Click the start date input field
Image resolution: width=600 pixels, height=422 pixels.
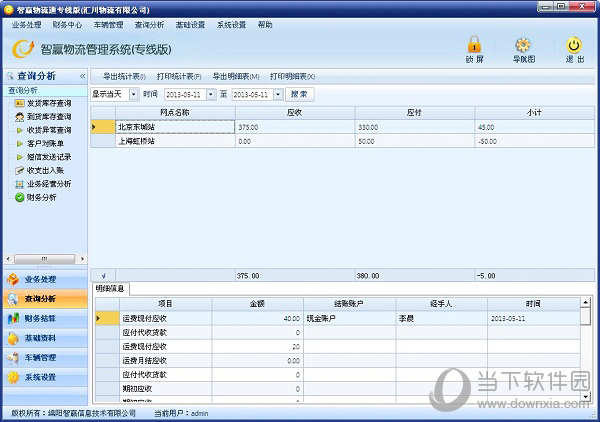point(186,95)
